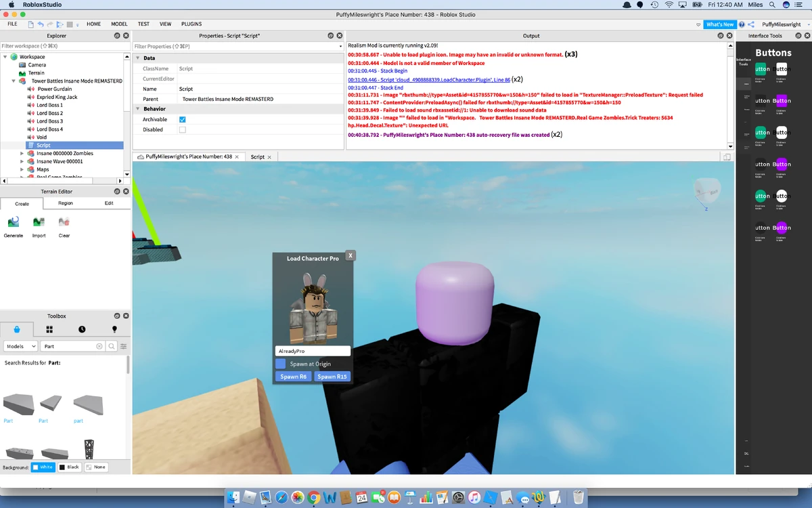Toggle the White background option in Toolbox

click(x=43, y=467)
